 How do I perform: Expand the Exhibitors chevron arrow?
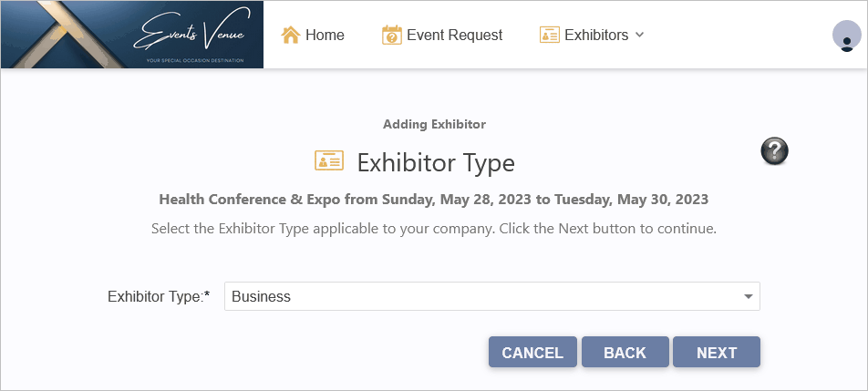pyautogui.click(x=639, y=35)
